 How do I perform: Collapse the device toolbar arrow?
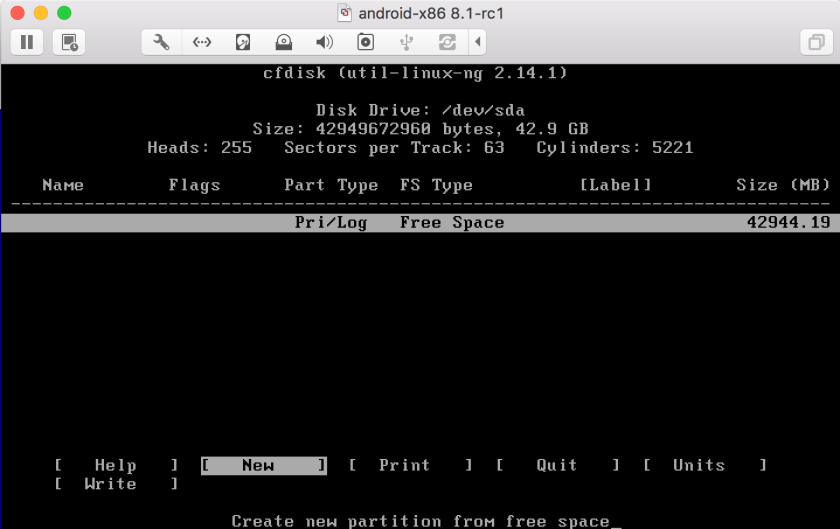click(x=477, y=42)
